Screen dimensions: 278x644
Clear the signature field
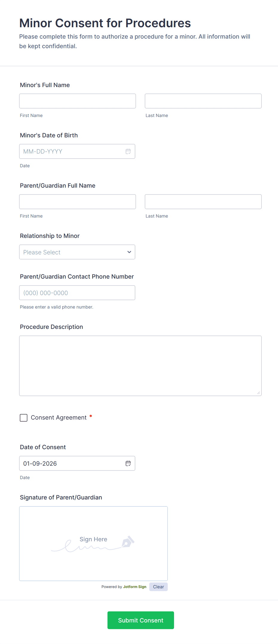(158, 587)
